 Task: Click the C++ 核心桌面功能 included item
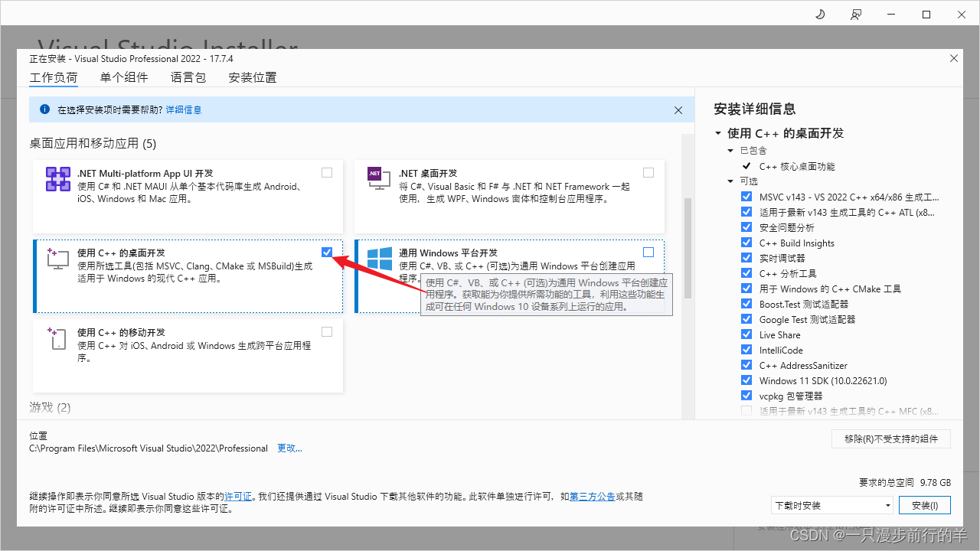coord(797,166)
